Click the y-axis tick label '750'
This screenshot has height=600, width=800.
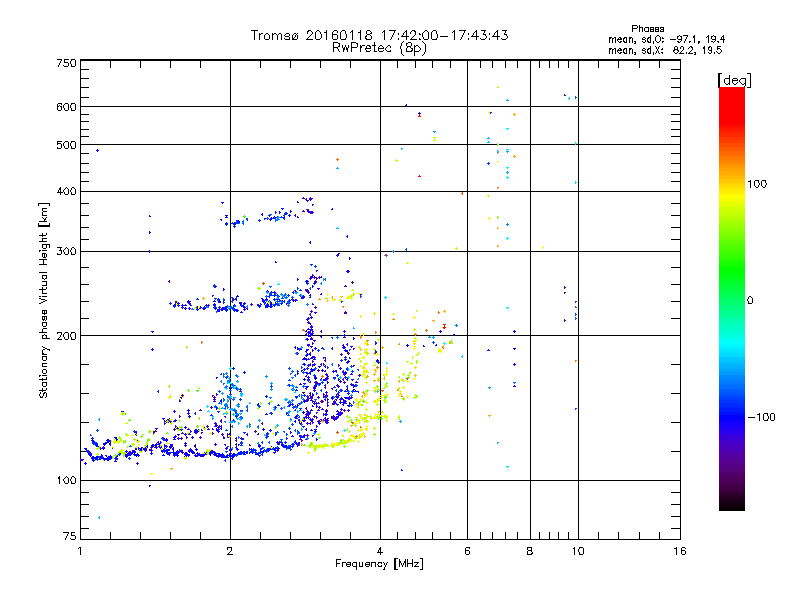click(x=66, y=63)
